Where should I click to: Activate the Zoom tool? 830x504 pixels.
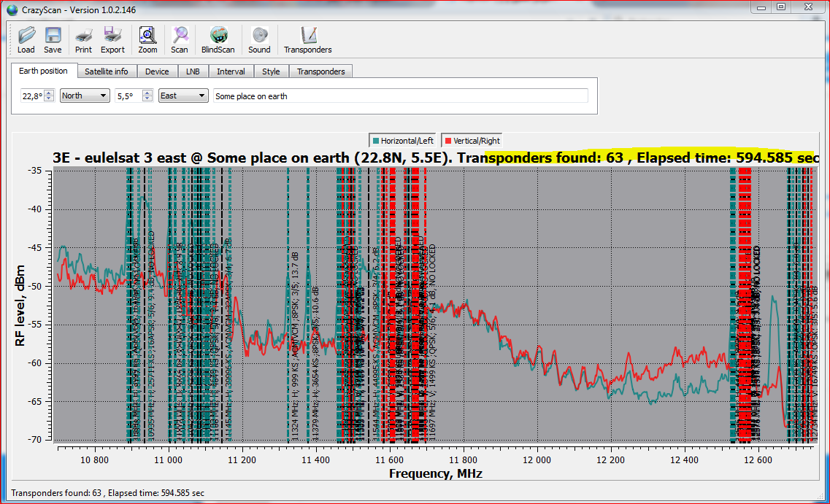click(147, 39)
